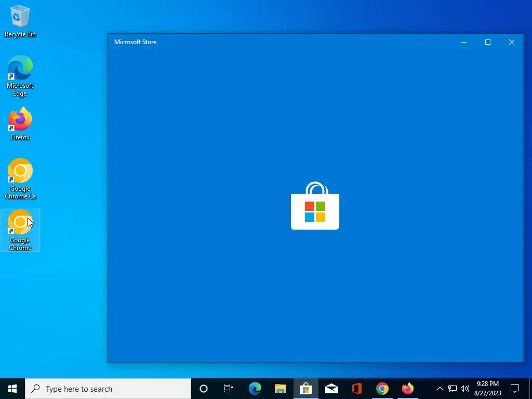Click the Microsoft Store title text

coord(136,42)
